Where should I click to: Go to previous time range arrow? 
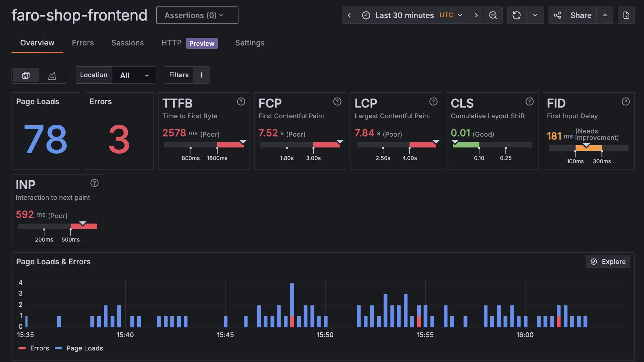[x=349, y=15]
